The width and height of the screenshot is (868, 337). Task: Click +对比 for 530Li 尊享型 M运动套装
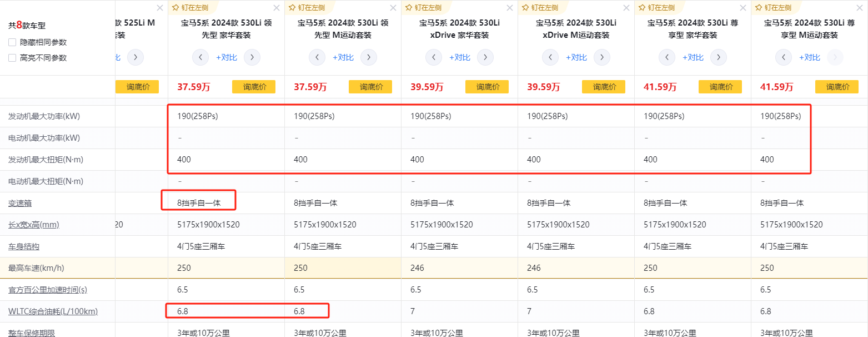(x=810, y=57)
